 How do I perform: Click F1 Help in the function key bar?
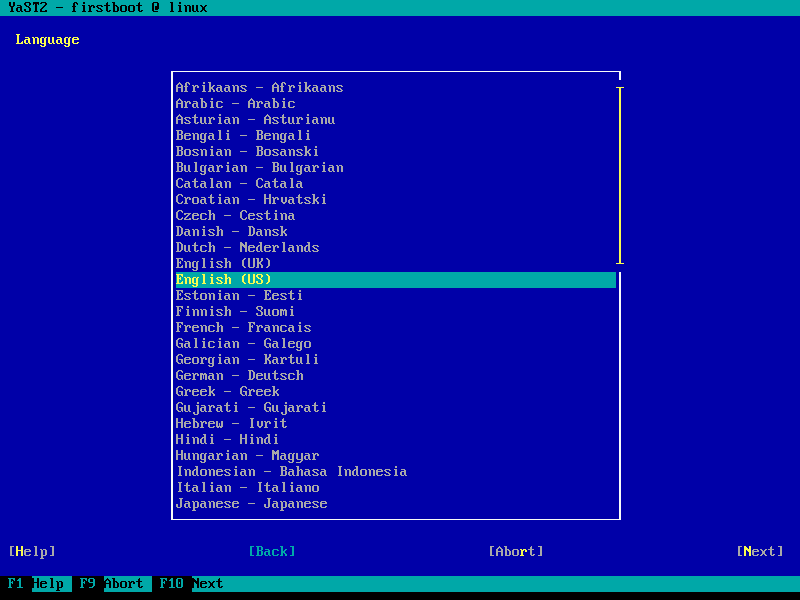click(36, 584)
